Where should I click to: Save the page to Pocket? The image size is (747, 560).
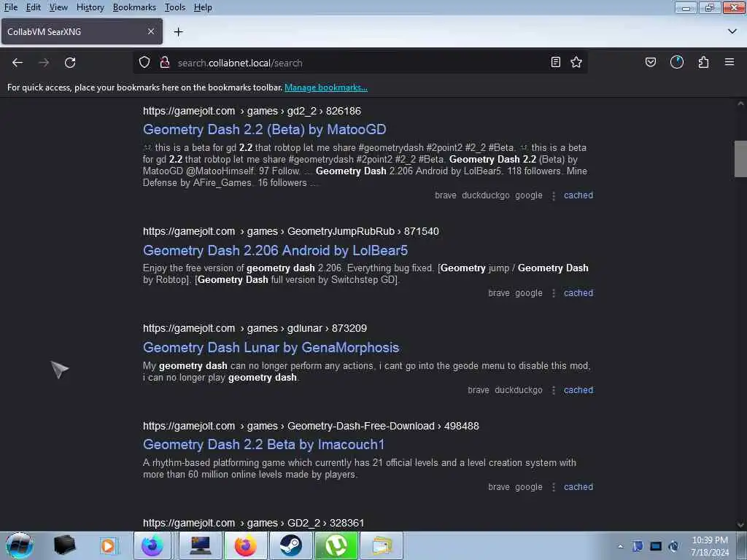pos(650,63)
